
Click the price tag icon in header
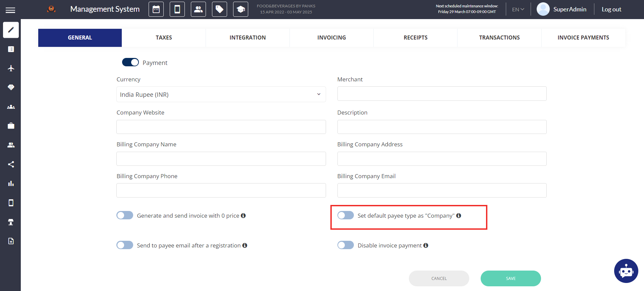point(219,9)
